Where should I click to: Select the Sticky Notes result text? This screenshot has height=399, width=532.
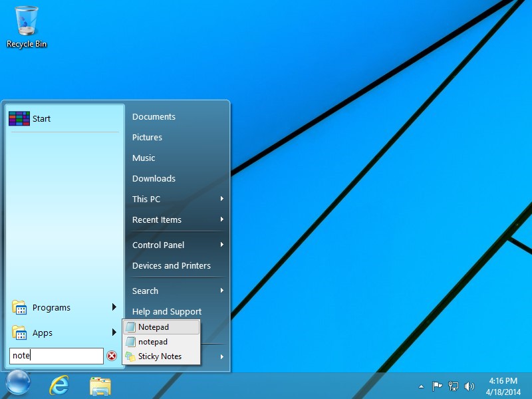(160, 356)
